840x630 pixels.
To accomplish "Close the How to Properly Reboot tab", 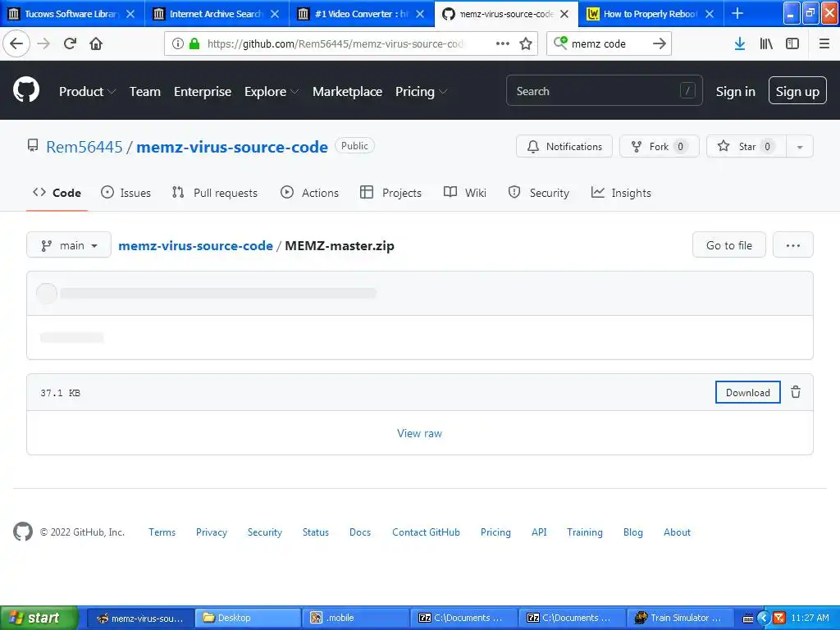I will [x=710, y=14].
